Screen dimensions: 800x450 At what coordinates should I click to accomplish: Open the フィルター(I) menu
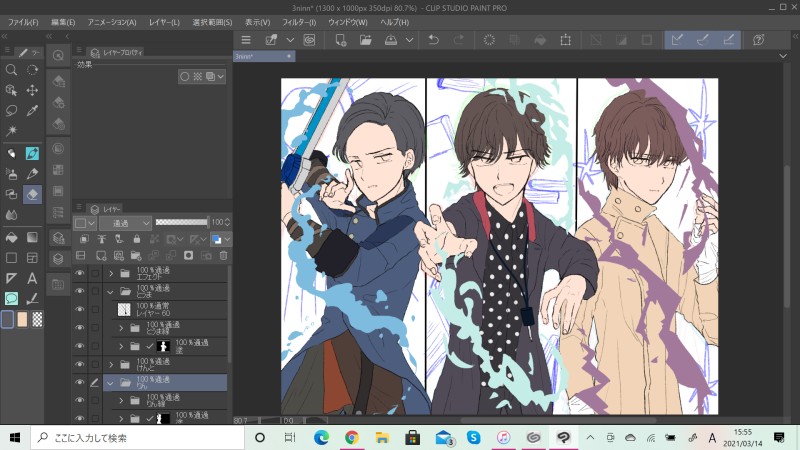pyautogui.click(x=299, y=22)
